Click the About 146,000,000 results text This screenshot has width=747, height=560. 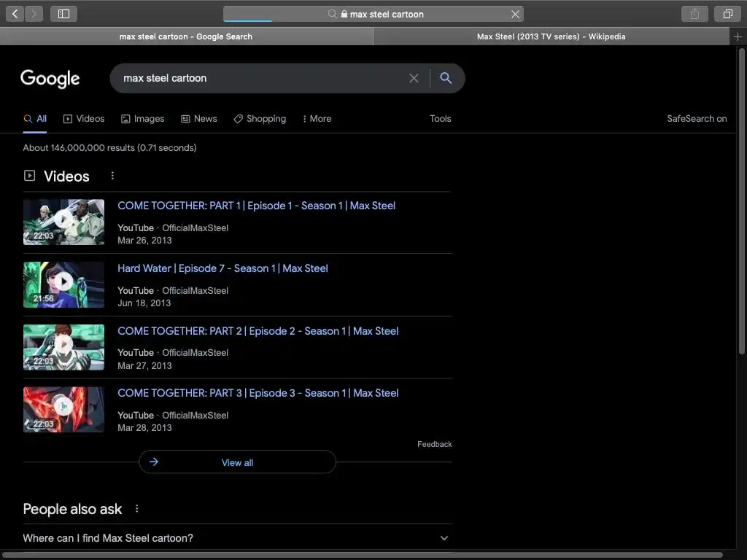coord(109,147)
